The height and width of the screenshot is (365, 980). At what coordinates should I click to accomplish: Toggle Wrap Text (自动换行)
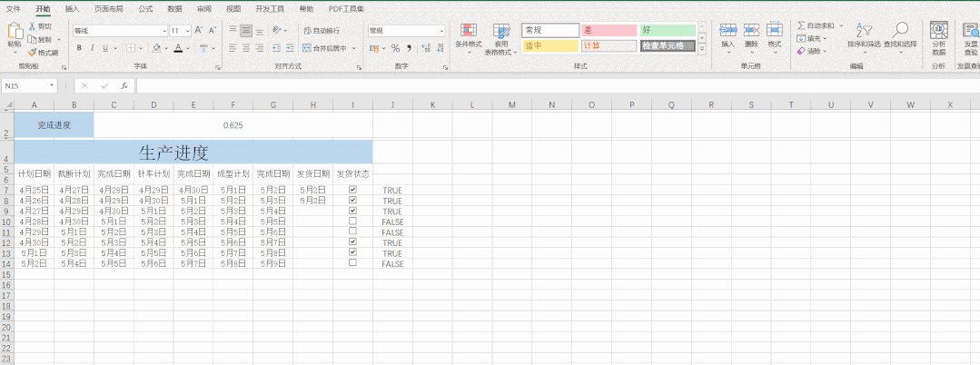[x=322, y=31]
